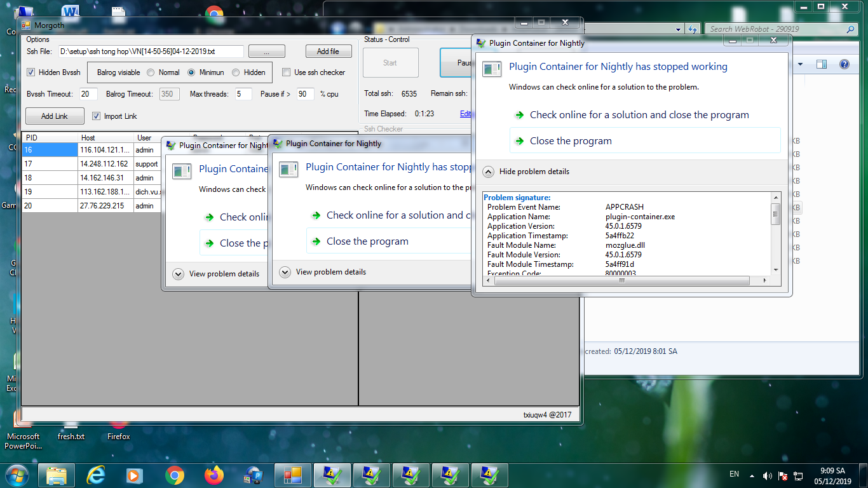Screen dimensions: 868x488
Task: Open the volume control in the system tray
Action: (x=768, y=475)
